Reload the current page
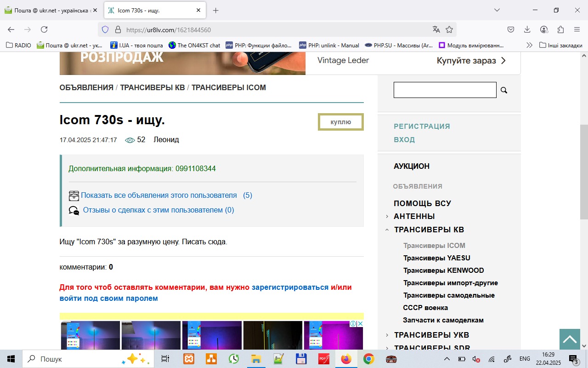The height and width of the screenshot is (368, 588). point(44,29)
